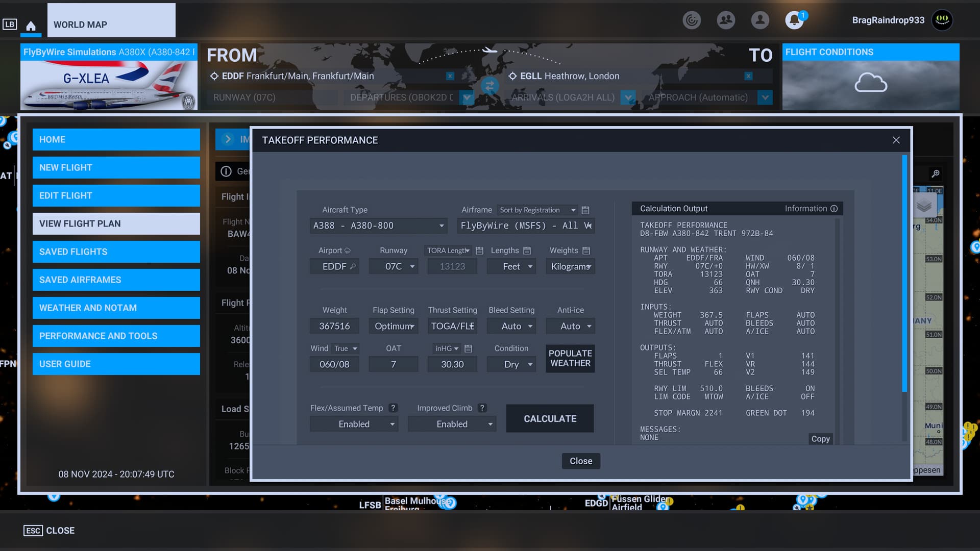
Task: Click the home icon in top bar
Action: [x=31, y=26]
